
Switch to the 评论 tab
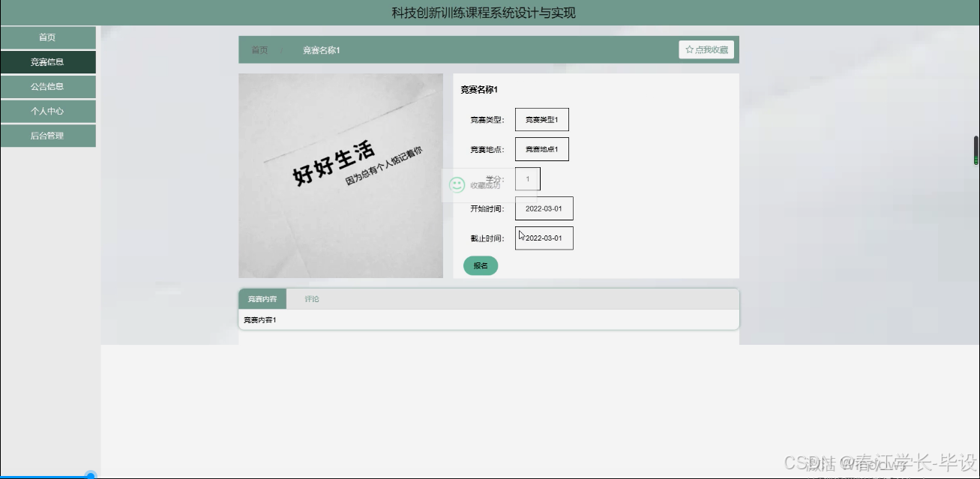(x=312, y=299)
